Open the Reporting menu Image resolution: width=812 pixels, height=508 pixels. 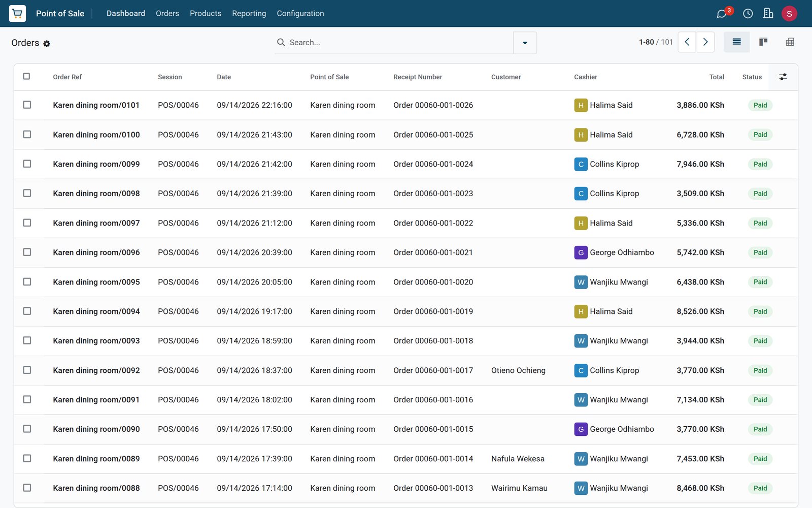[x=249, y=13]
